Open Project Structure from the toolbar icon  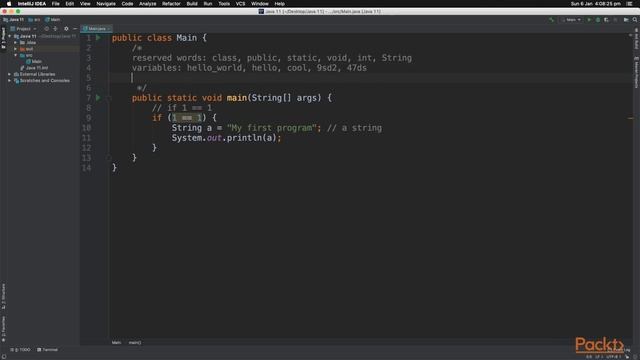(626, 20)
